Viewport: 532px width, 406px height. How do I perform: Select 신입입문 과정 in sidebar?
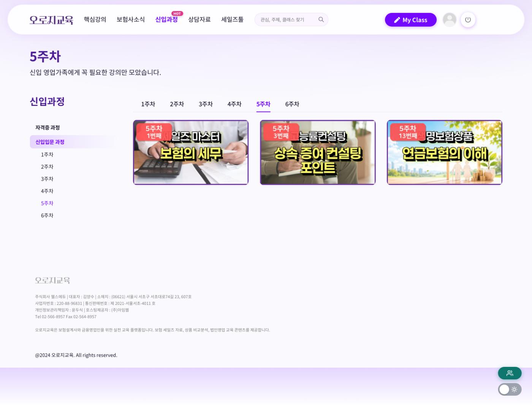coord(72,142)
